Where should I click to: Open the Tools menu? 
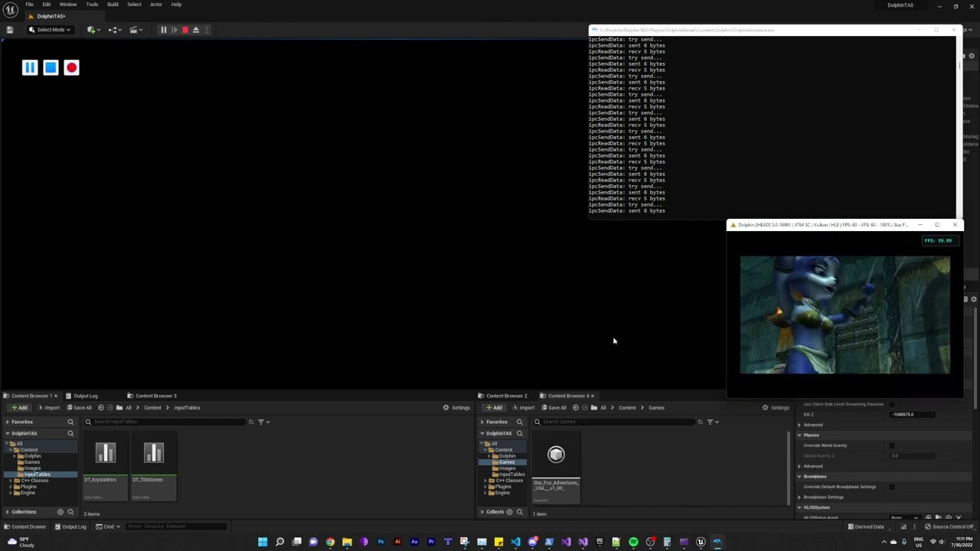click(x=92, y=5)
